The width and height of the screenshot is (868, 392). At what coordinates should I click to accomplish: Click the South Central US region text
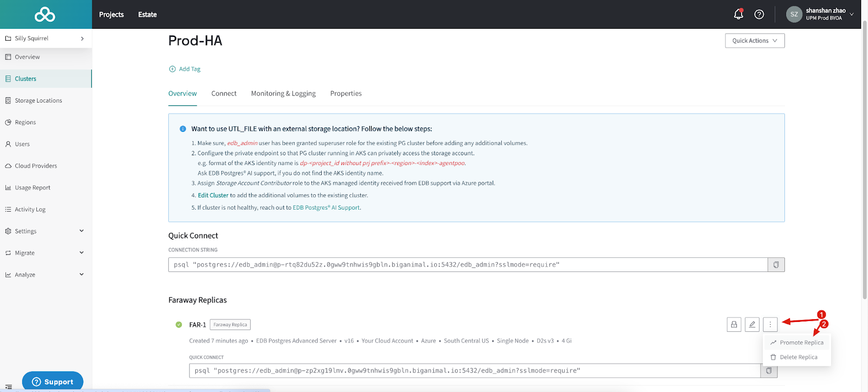coord(466,341)
